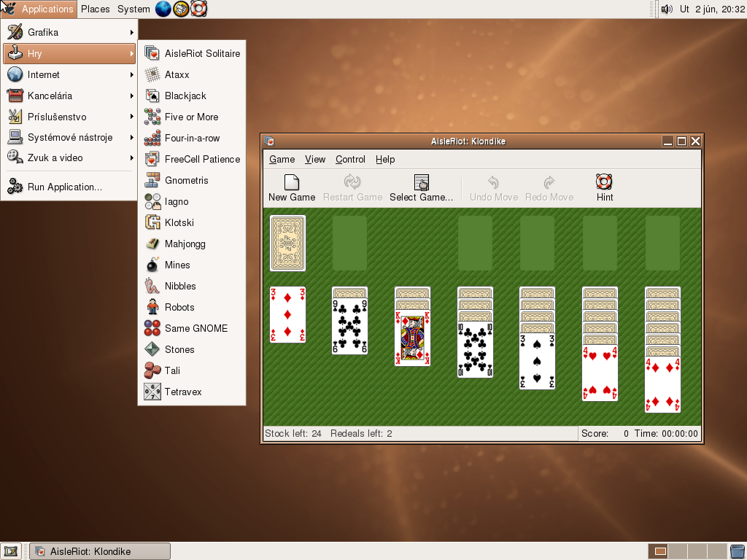Select the 3 of spades card
Viewport: 747px width, 560px height.
click(x=538, y=362)
